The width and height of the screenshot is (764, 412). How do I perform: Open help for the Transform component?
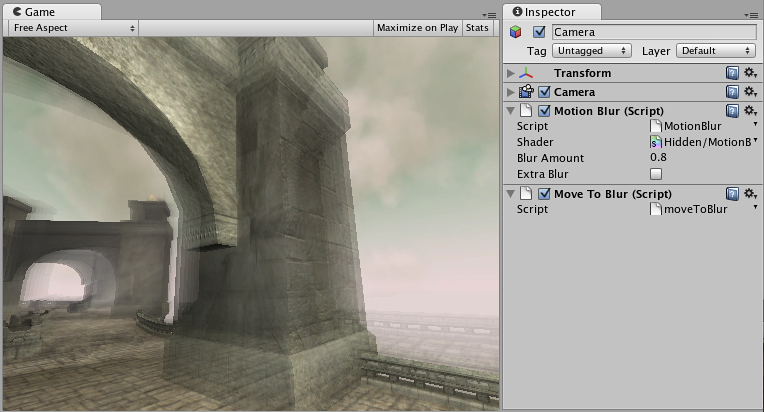tap(732, 73)
